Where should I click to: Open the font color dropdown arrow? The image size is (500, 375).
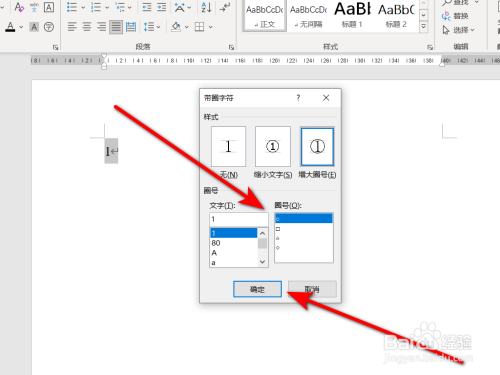(21, 27)
